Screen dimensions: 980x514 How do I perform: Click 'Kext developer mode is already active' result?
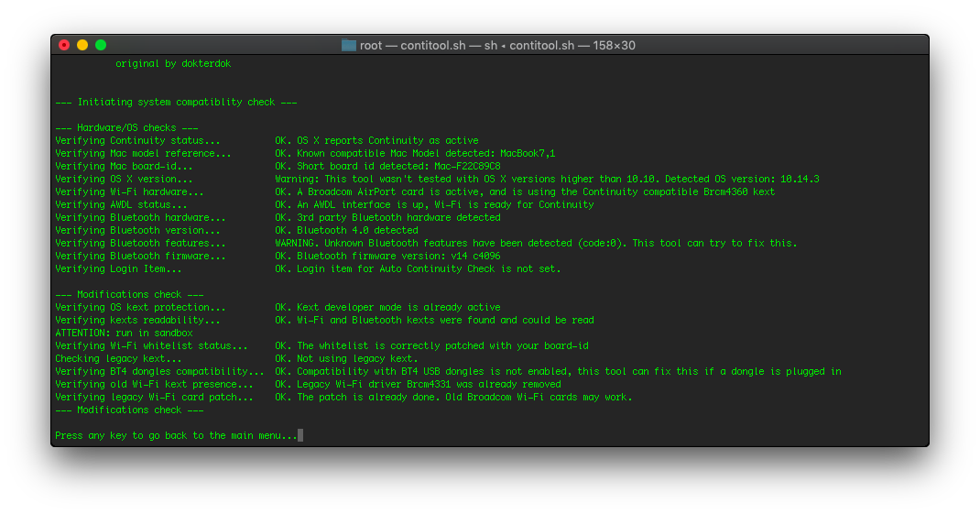[x=398, y=307]
